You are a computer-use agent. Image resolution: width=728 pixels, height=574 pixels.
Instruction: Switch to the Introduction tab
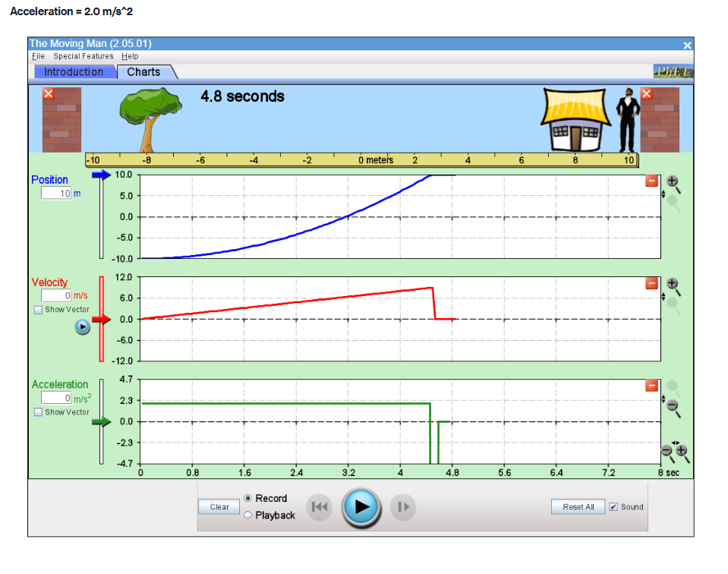click(x=74, y=71)
